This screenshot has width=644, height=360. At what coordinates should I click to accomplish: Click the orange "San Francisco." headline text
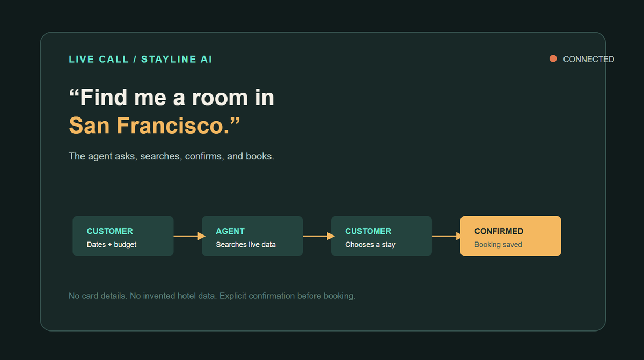155,126
